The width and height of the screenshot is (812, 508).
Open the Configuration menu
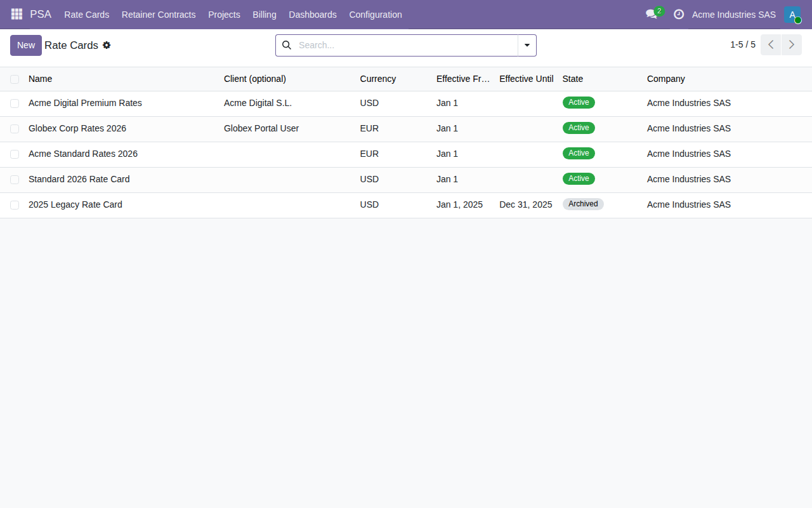tap(376, 15)
